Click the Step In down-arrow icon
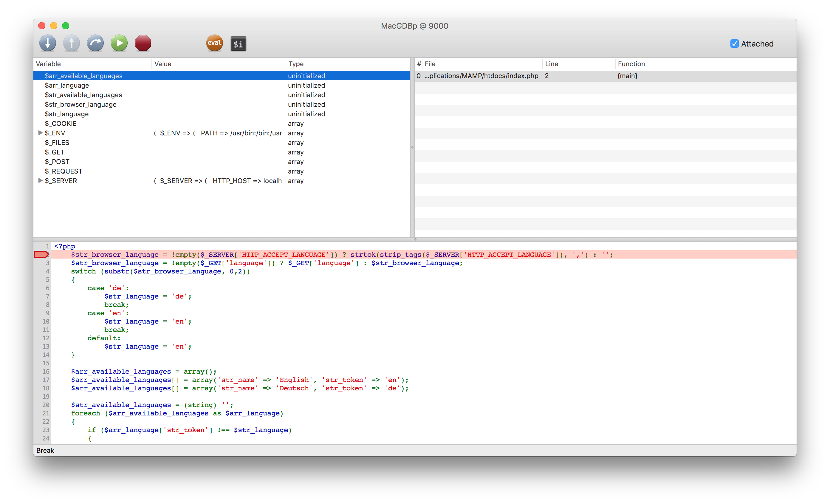Image resolution: width=830 pixels, height=504 pixels. pyautogui.click(x=47, y=43)
